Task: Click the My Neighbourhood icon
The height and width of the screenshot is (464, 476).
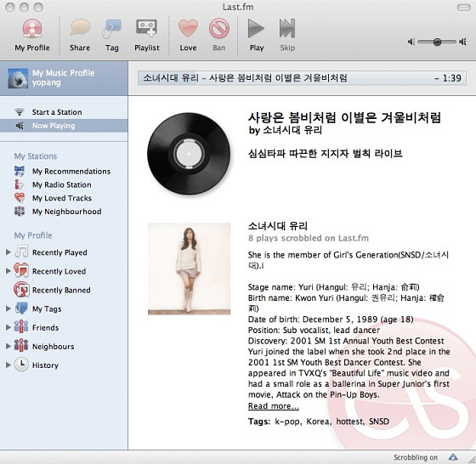Action: point(20,212)
